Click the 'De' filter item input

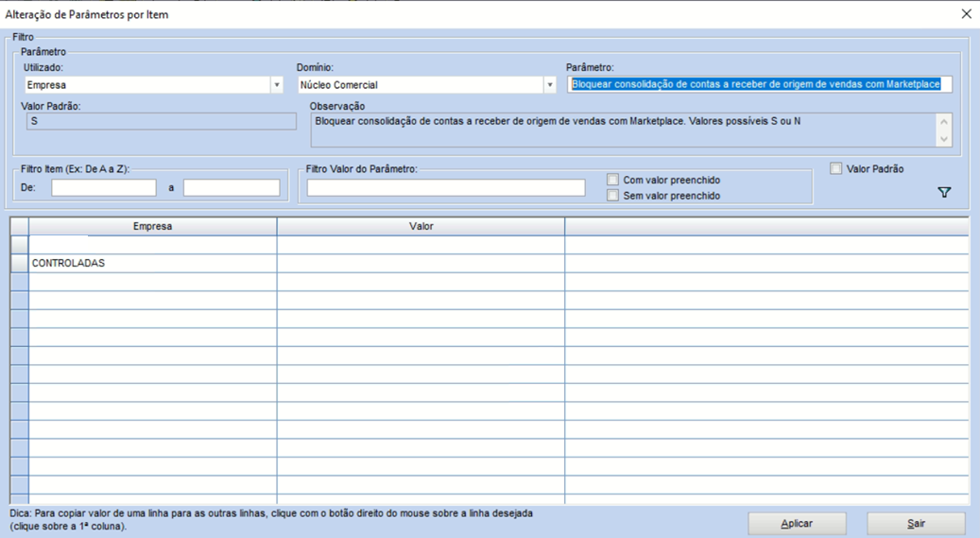tap(104, 188)
